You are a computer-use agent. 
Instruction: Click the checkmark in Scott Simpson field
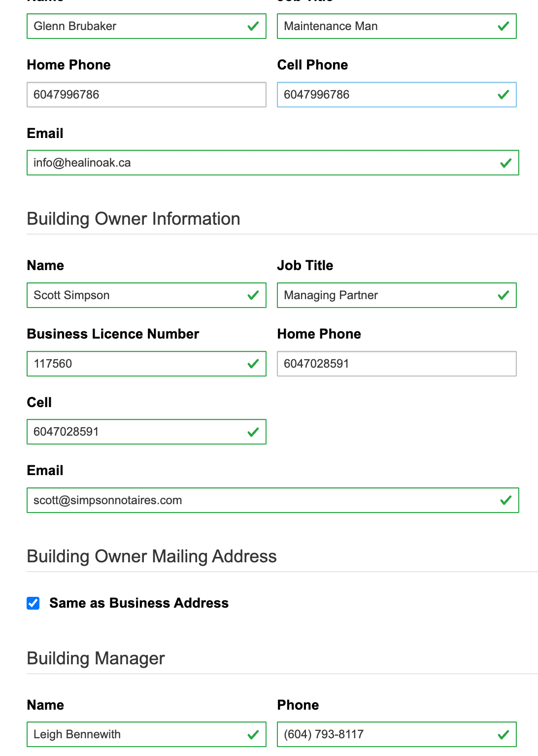point(253,295)
